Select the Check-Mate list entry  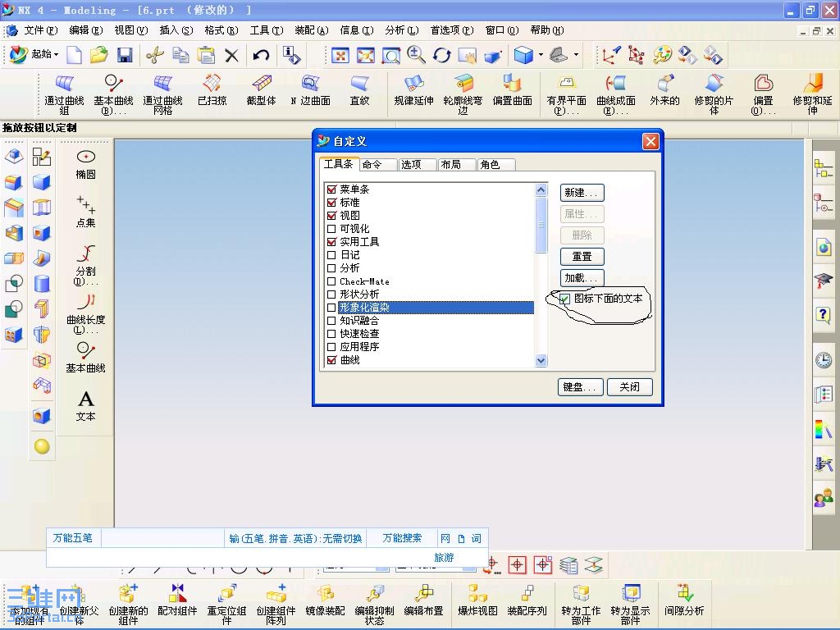click(x=365, y=281)
